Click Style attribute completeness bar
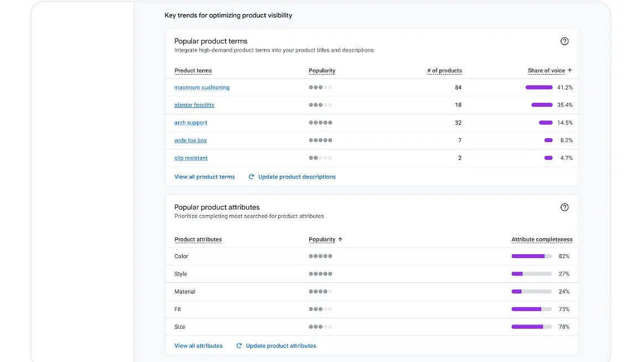This screenshot has width=644, height=362. click(x=532, y=274)
